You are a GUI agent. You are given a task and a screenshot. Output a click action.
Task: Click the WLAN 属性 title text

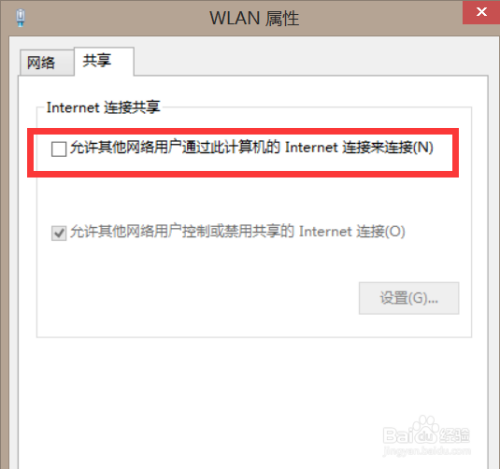(254, 18)
